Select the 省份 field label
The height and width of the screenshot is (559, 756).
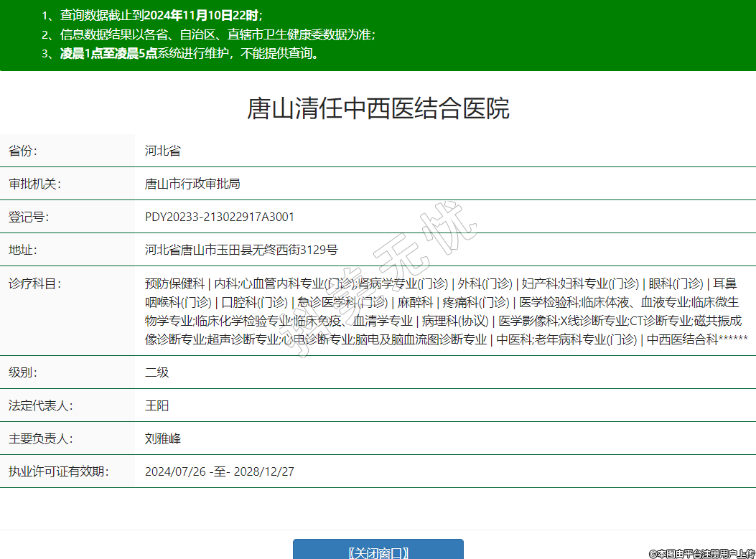(x=22, y=151)
